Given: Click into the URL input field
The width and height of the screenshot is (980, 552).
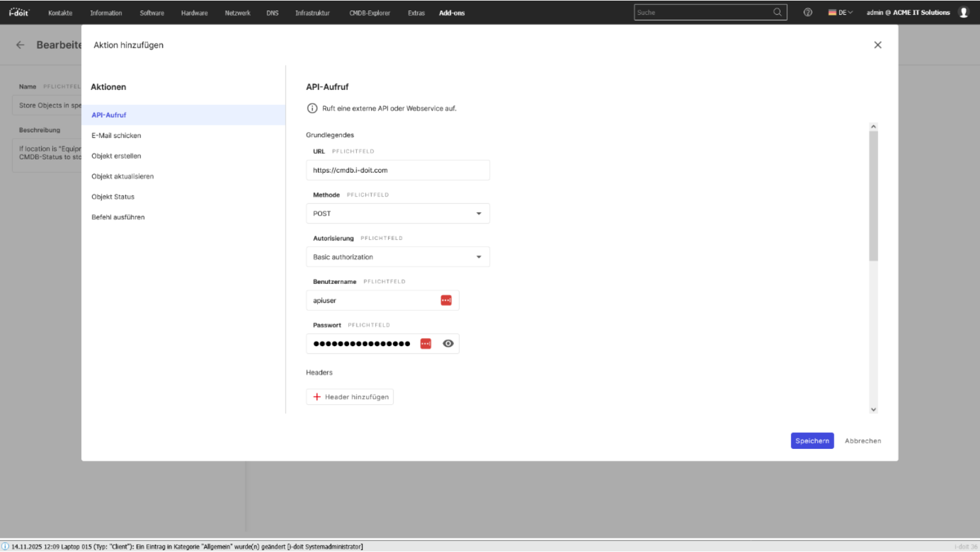Looking at the screenshot, I should (397, 170).
